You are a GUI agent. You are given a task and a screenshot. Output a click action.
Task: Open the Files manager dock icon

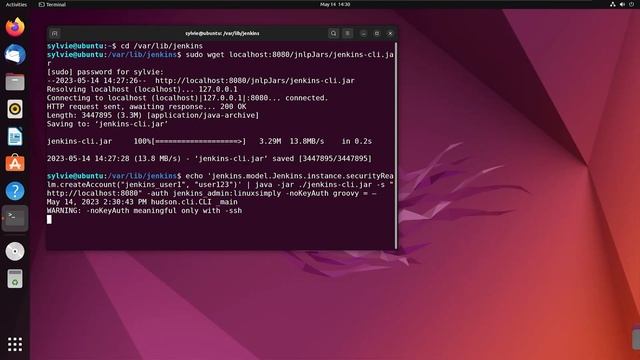[15, 82]
